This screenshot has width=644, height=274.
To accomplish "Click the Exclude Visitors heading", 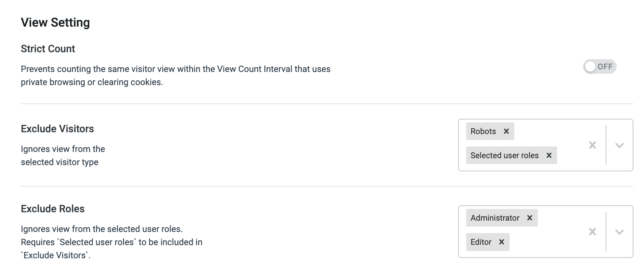I will 57,129.
